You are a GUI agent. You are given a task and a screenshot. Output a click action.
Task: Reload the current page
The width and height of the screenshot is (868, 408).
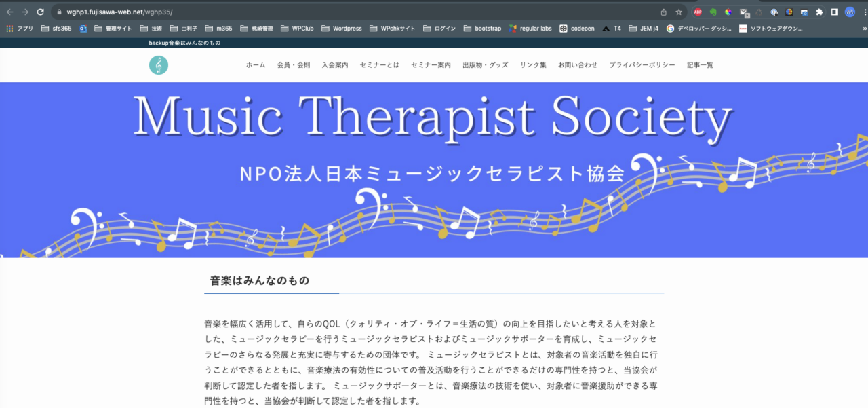(x=41, y=12)
